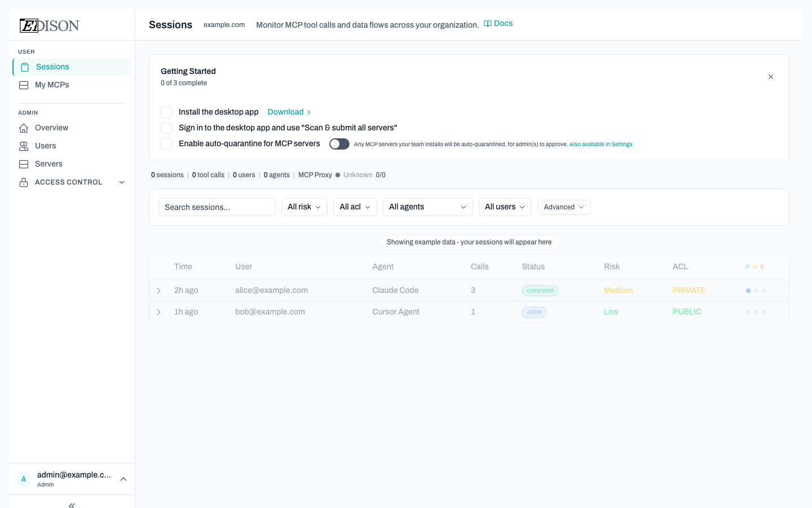Enable auto-quarantine for MCP servers switch

click(339, 144)
